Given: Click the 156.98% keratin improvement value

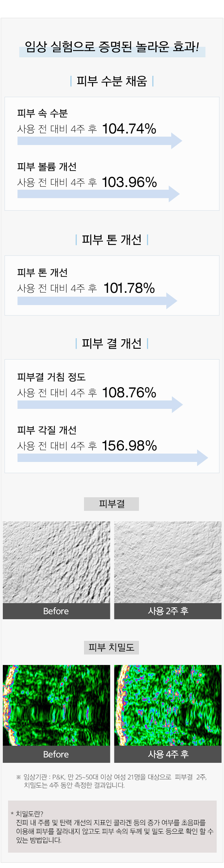Looking at the screenshot, I should pyautogui.click(x=129, y=446).
